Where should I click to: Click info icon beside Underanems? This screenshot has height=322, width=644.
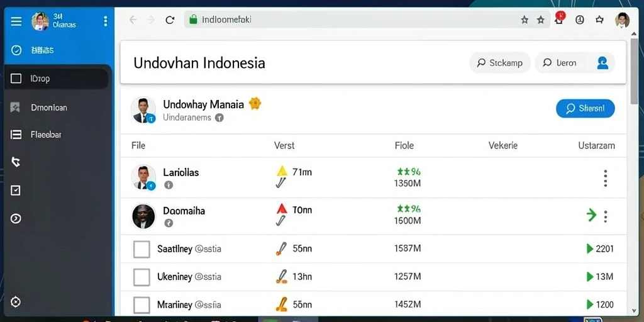tap(219, 118)
